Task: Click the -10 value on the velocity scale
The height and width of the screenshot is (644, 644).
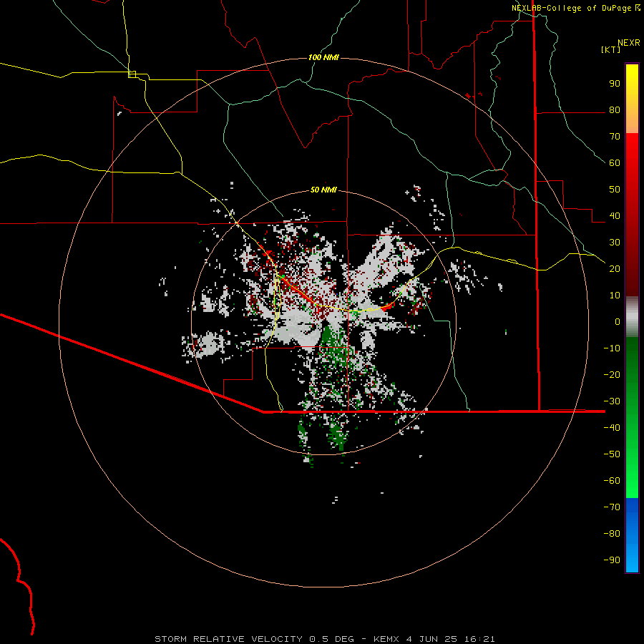Action: pos(612,348)
